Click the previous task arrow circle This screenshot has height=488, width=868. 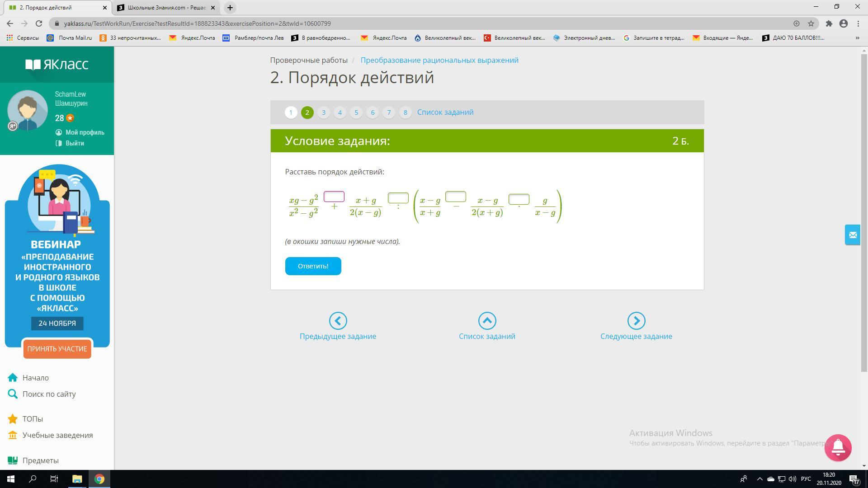[x=338, y=321]
